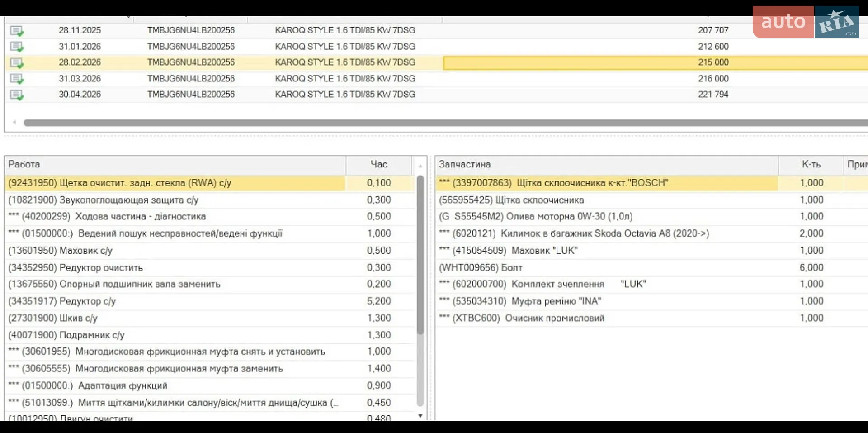Select work row Многодисковая фрикционная муфта заменить

click(210, 369)
